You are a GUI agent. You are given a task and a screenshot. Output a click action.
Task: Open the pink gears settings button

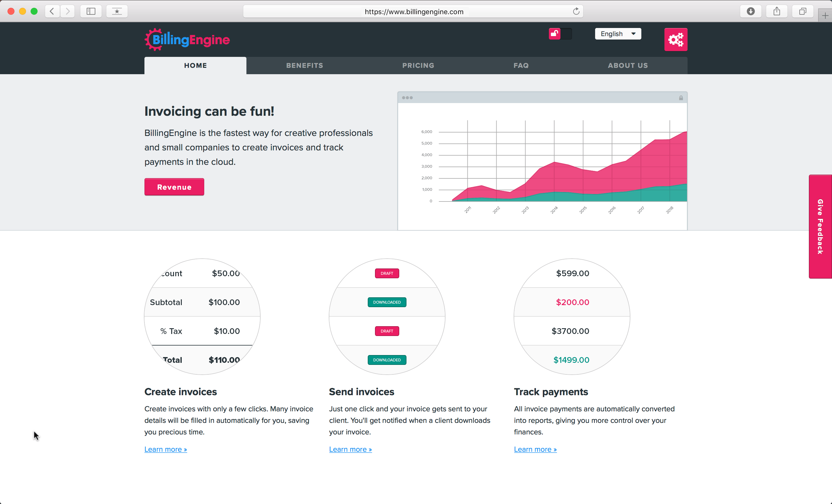coord(676,40)
